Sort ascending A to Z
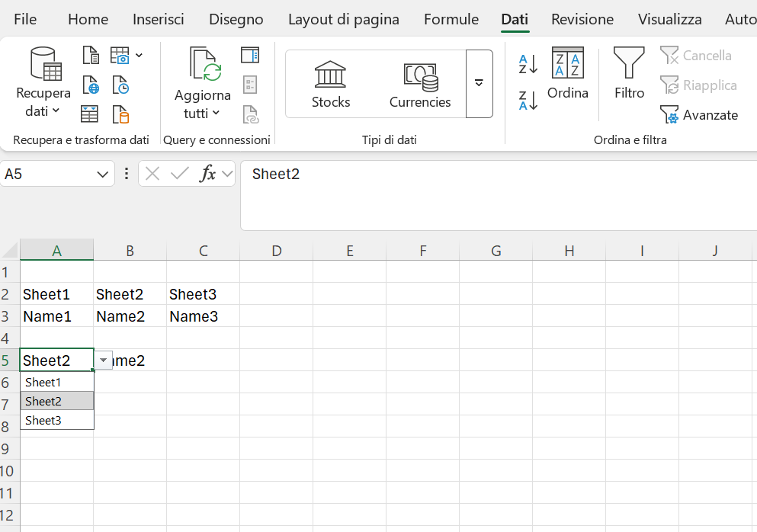This screenshot has width=757, height=532. (x=528, y=64)
